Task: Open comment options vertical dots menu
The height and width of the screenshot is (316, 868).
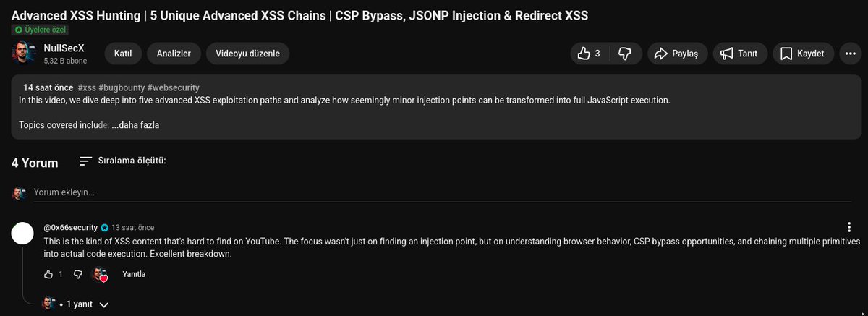Action: (850, 227)
